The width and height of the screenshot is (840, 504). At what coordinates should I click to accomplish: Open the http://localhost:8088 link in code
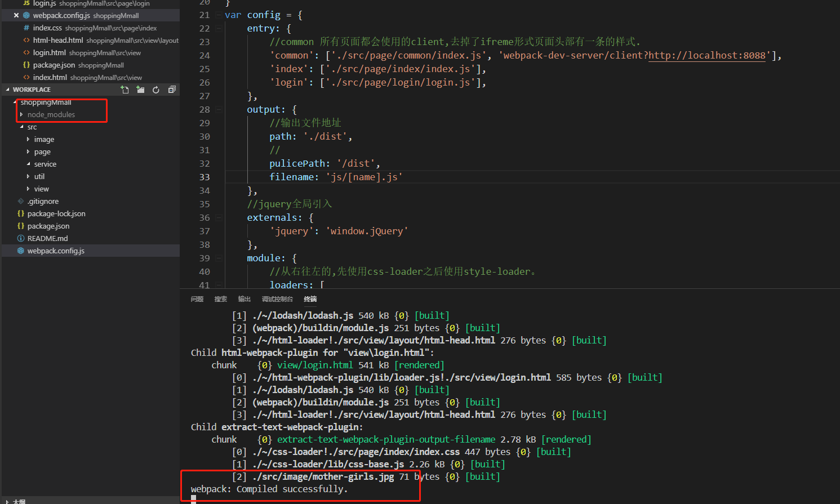[x=706, y=55]
